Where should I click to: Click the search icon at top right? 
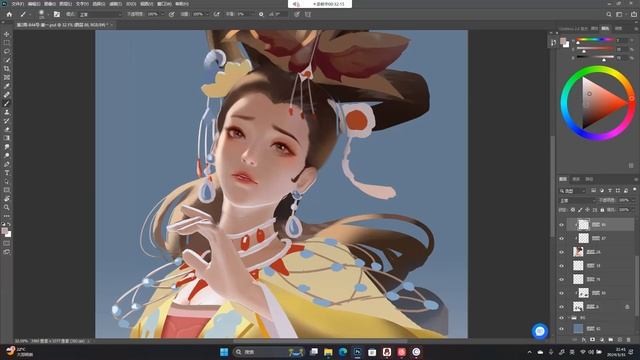609,14
